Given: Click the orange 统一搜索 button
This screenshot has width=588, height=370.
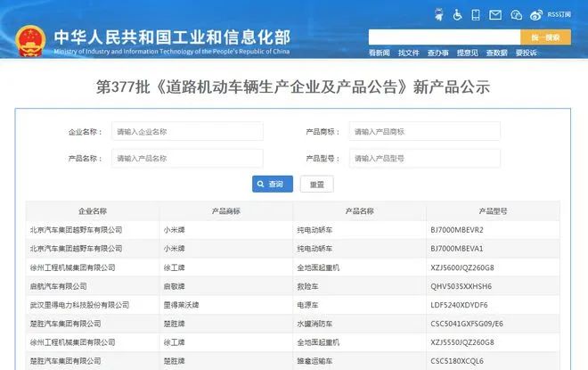Looking at the screenshot, I should [x=545, y=37].
